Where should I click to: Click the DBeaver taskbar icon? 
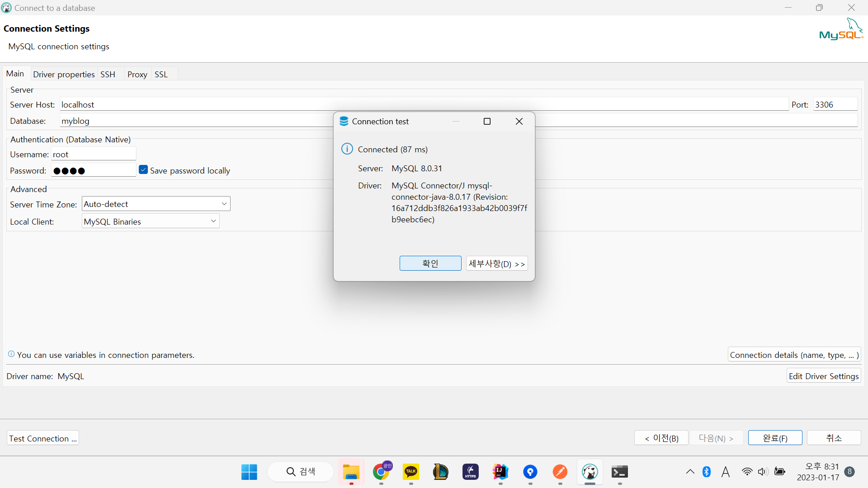(x=590, y=472)
